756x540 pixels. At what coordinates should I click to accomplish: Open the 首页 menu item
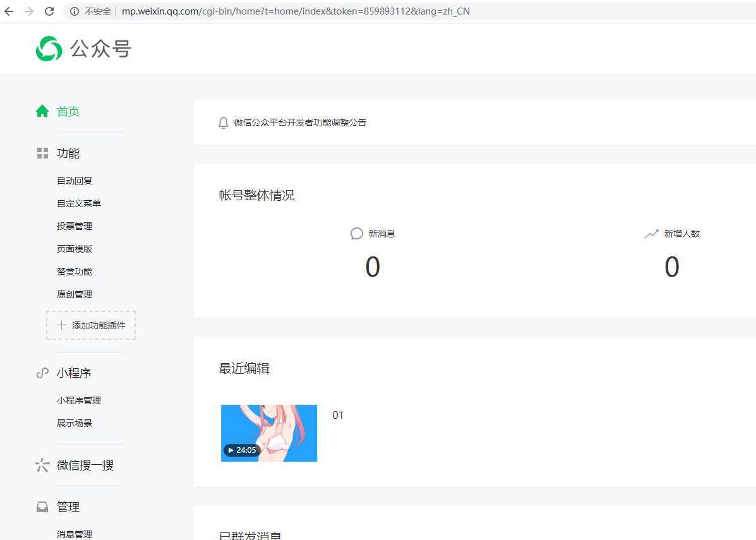[68, 111]
